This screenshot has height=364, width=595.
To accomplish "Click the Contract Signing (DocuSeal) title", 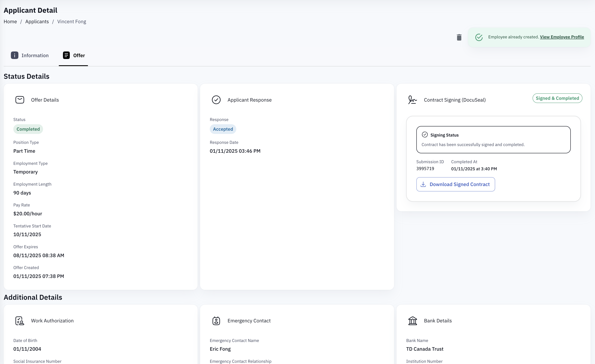I will tap(455, 100).
